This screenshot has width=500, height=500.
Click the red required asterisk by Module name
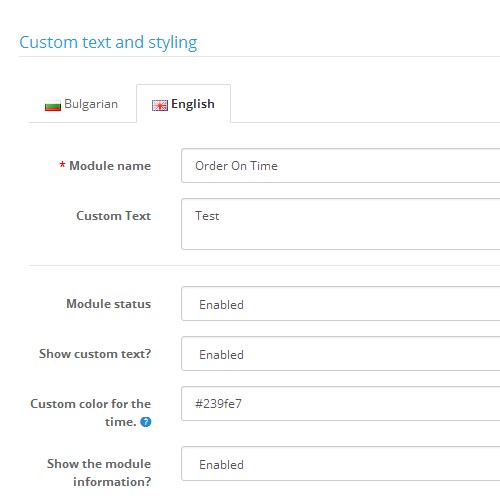(x=62, y=165)
